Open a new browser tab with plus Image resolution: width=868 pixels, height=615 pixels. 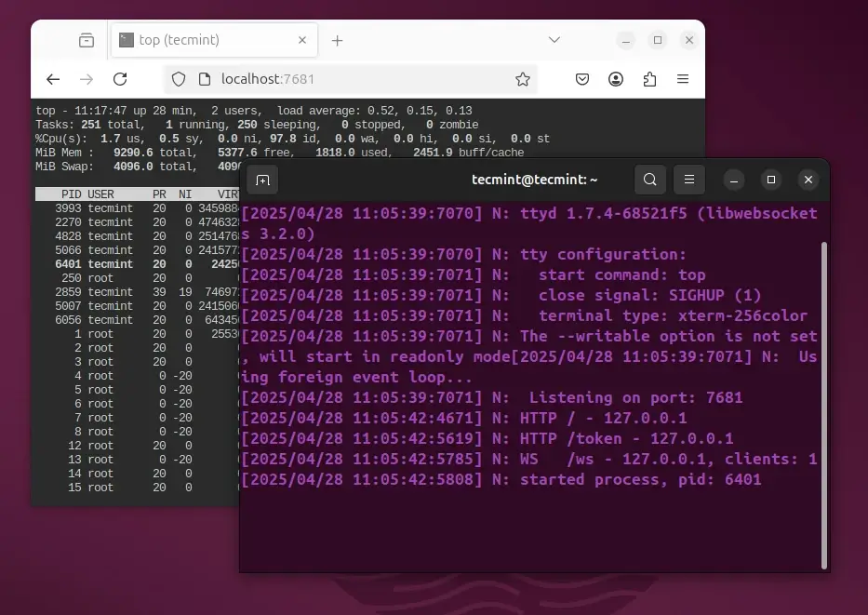tap(337, 40)
